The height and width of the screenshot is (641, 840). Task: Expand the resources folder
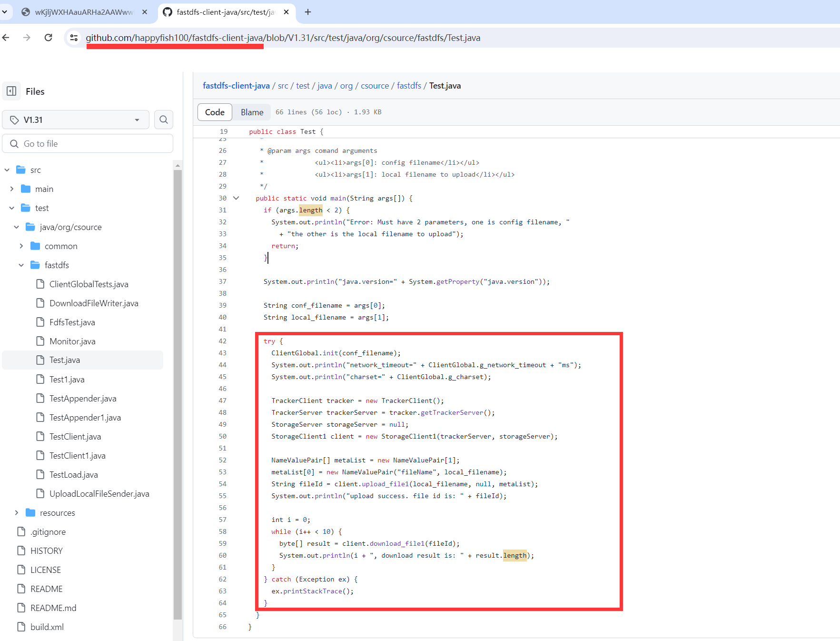[x=17, y=513]
